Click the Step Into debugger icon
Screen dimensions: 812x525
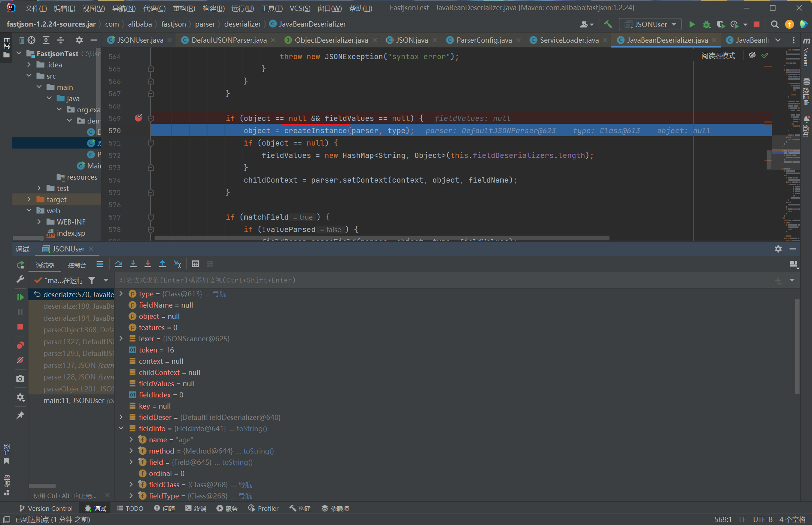(x=133, y=264)
